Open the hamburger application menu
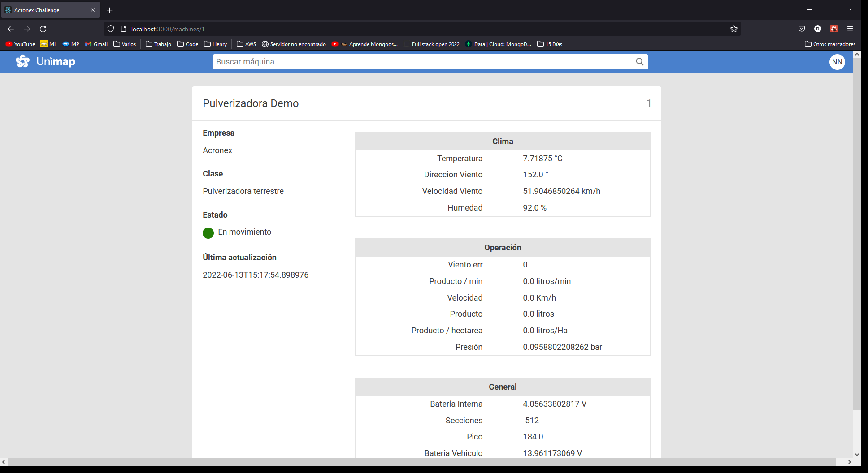The height and width of the screenshot is (473, 868). [850, 29]
